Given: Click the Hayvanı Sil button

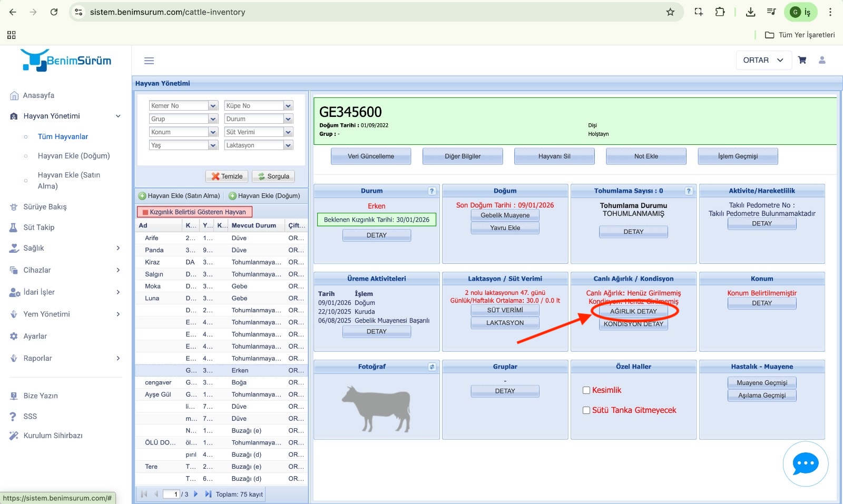Looking at the screenshot, I should coord(554,156).
